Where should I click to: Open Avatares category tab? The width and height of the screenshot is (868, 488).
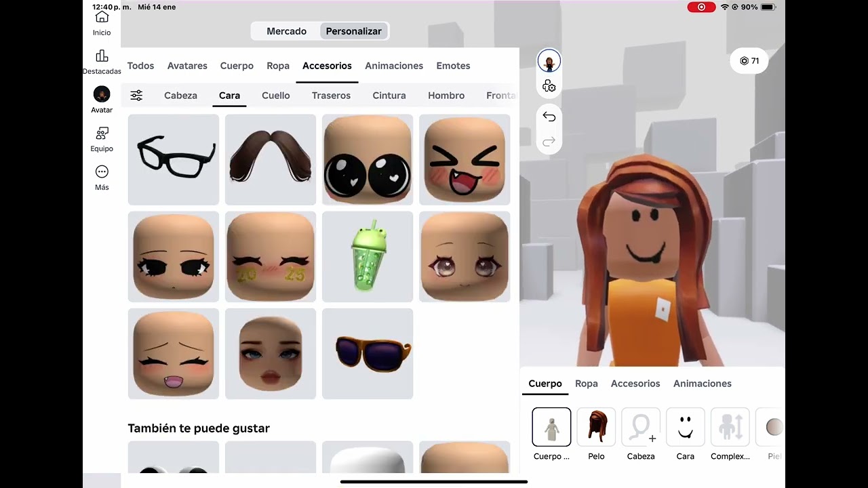(x=187, y=66)
